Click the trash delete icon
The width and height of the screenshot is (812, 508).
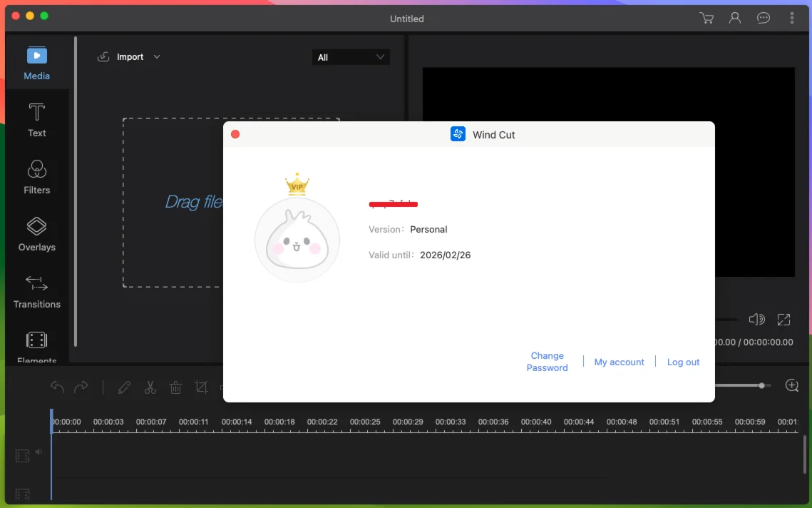pos(175,387)
